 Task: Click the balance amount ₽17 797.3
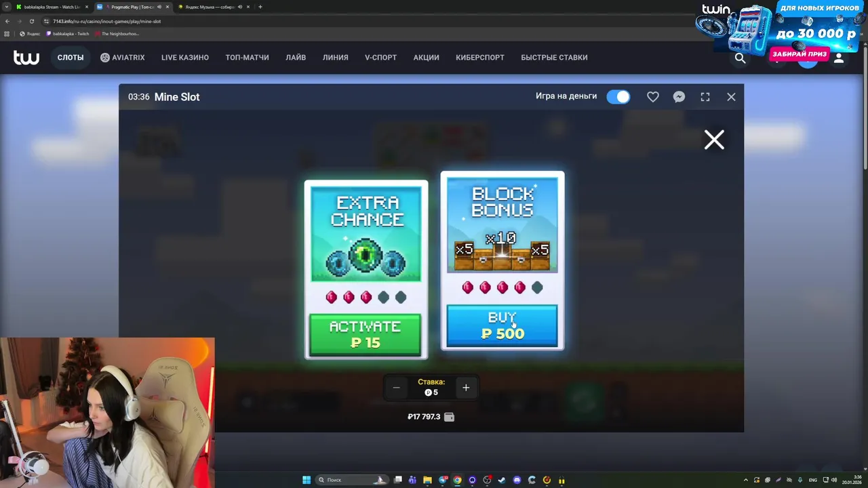424,417
